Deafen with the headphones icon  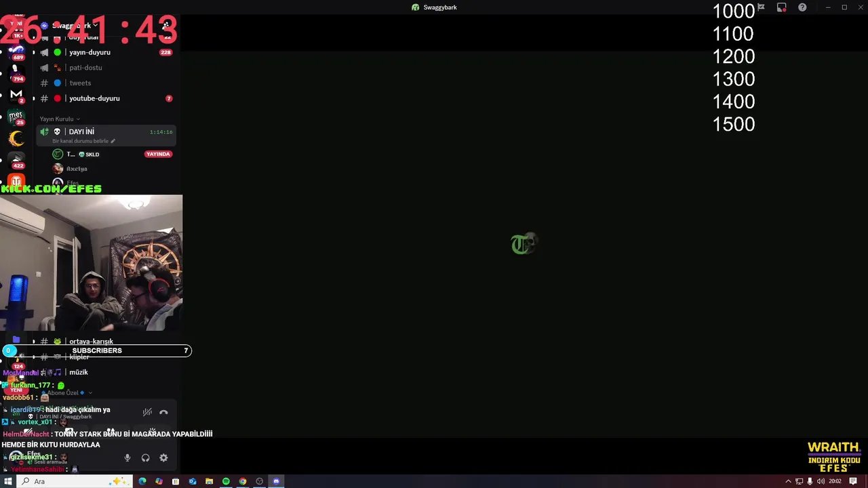pos(145,457)
